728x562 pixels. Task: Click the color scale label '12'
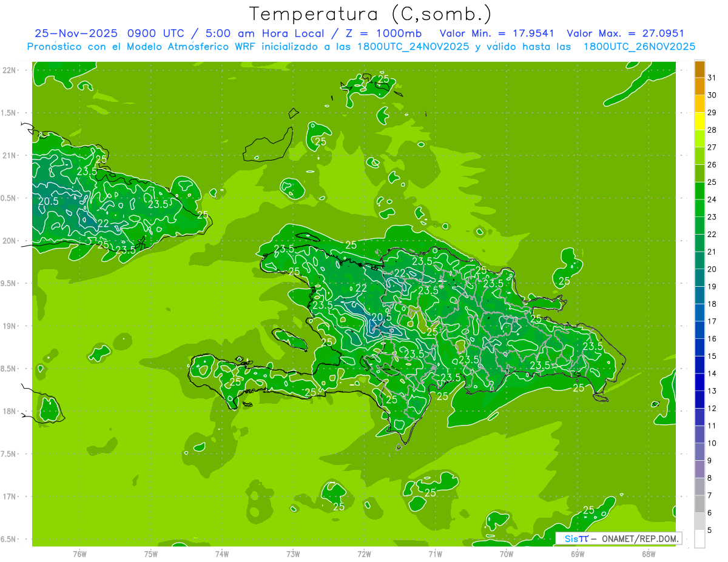pos(712,408)
